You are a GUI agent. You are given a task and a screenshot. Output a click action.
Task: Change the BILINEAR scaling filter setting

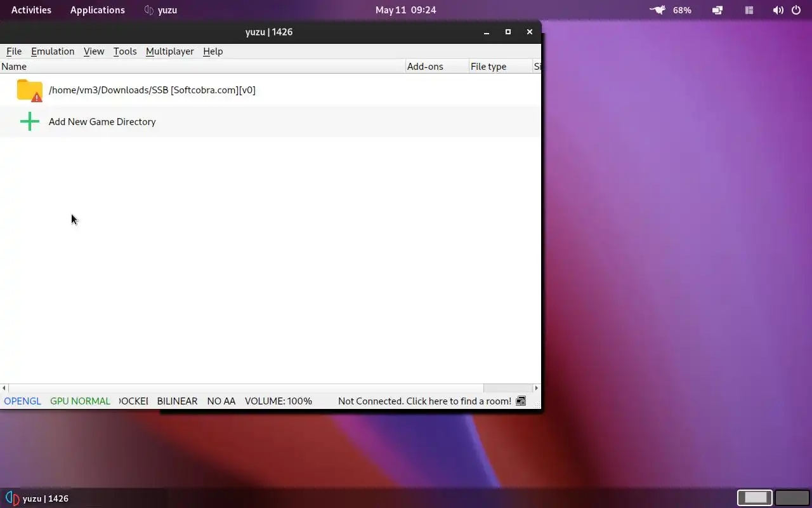point(177,401)
